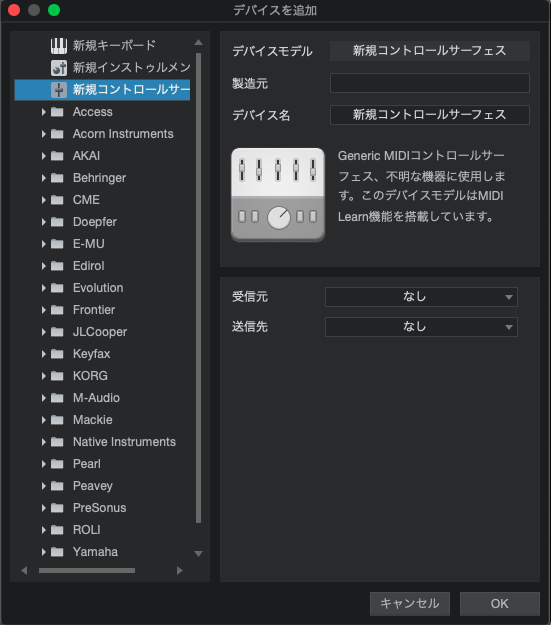Viewport: 551px width, 625px height.
Task: Click the device list scroll-down arrow
Action: pos(199,553)
